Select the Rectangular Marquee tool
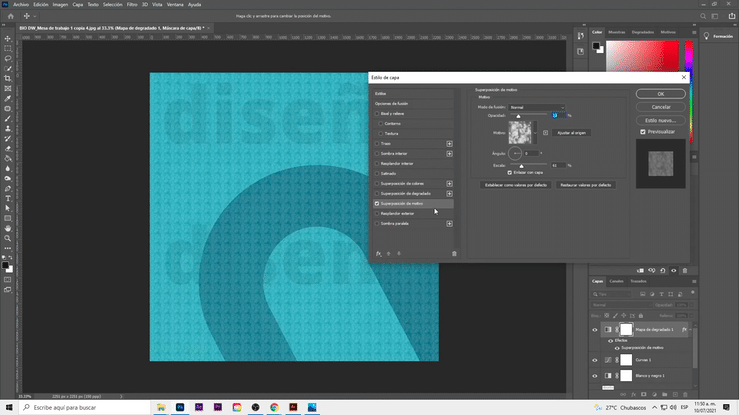Image resolution: width=739 pixels, height=415 pixels. coord(8,49)
